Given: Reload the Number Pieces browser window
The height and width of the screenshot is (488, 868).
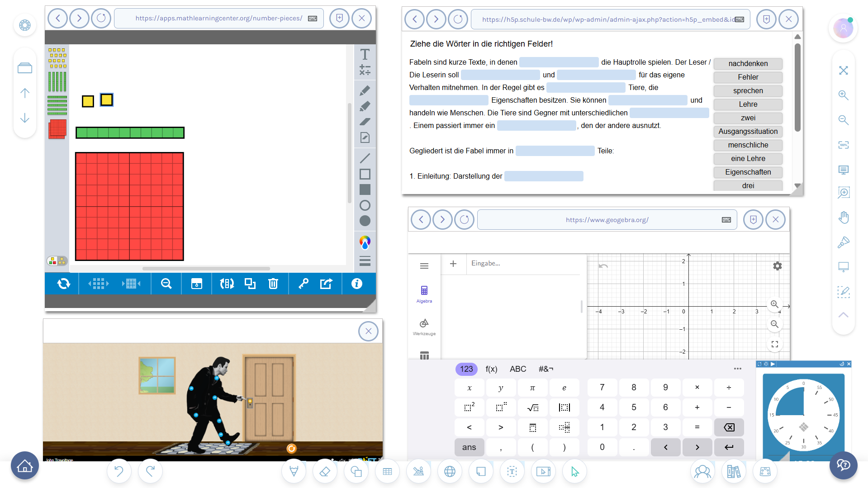Looking at the screenshot, I should pyautogui.click(x=101, y=19).
